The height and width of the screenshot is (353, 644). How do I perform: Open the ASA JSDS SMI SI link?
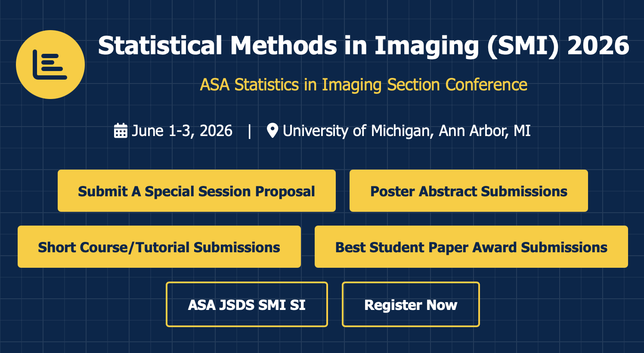pos(247,304)
